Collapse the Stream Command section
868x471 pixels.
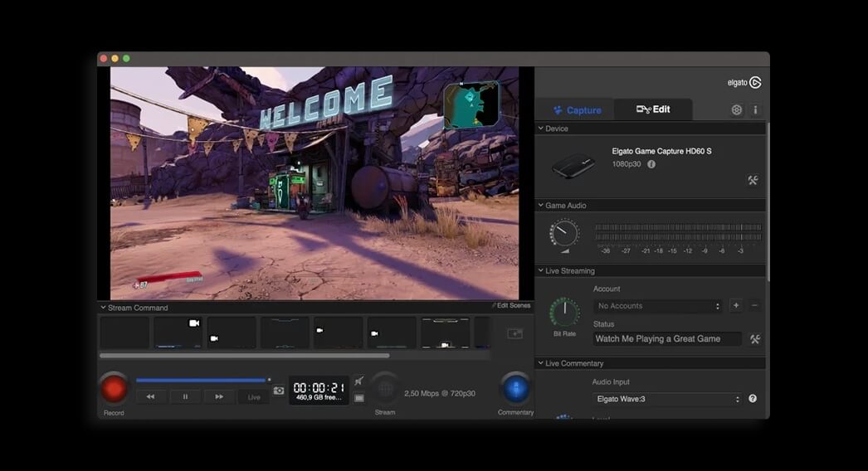(103, 307)
